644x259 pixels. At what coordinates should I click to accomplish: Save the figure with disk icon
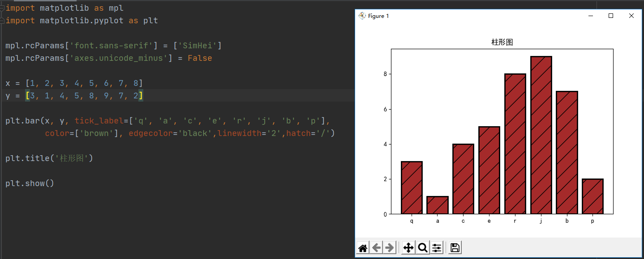(455, 248)
